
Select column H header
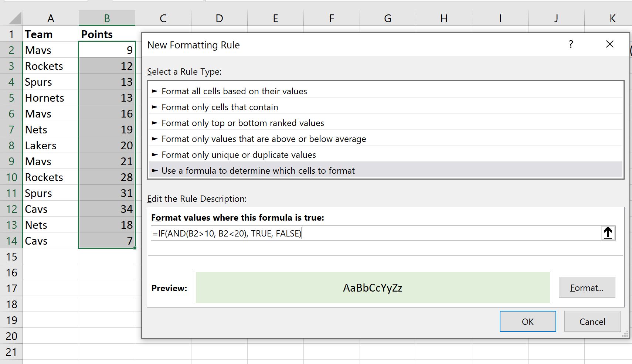click(x=444, y=18)
